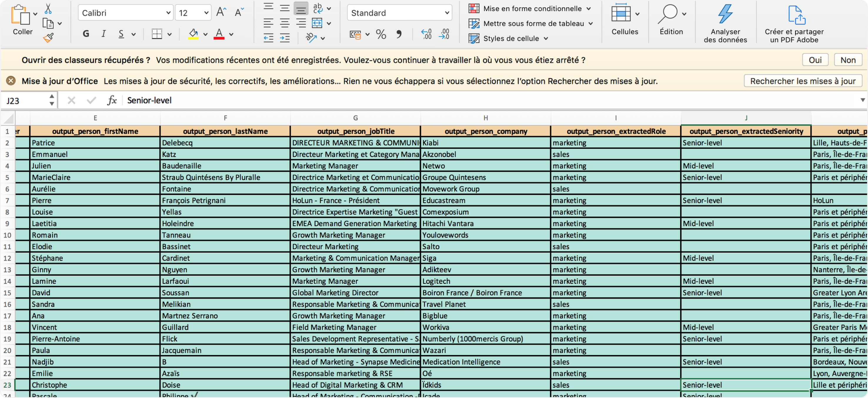Viewport: 868px width, 398px height.
Task: Click Non to decline recovered workbooks
Action: point(848,60)
